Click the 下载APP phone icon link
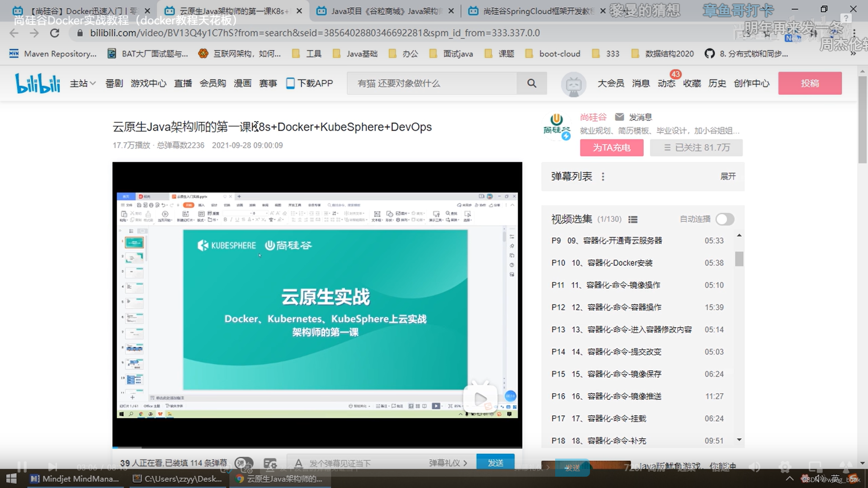Image resolution: width=868 pixels, height=488 pixels. [310, 83]
